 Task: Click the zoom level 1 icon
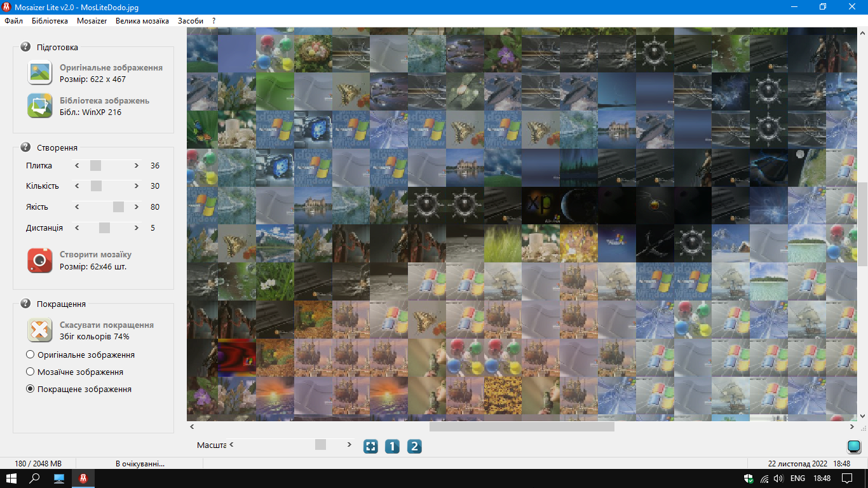[x=392, y=446]
